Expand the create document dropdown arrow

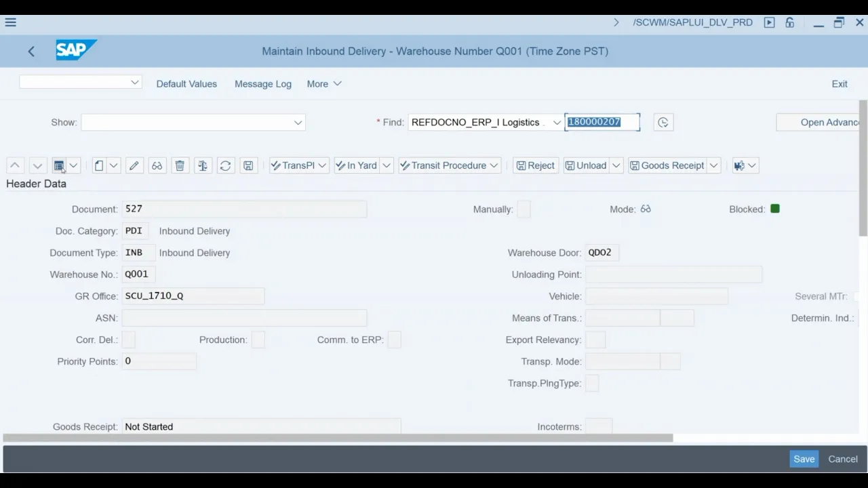(x=113, y=165)
